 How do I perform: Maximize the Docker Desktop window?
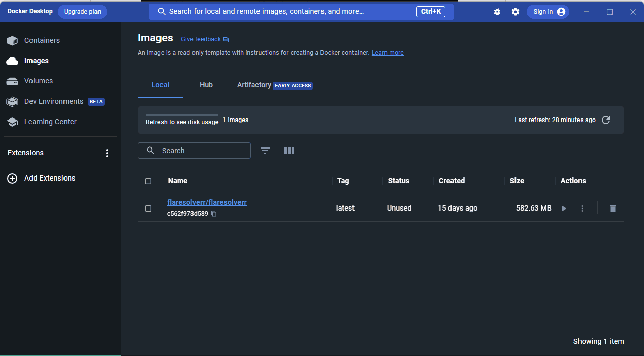coord(610,12)
